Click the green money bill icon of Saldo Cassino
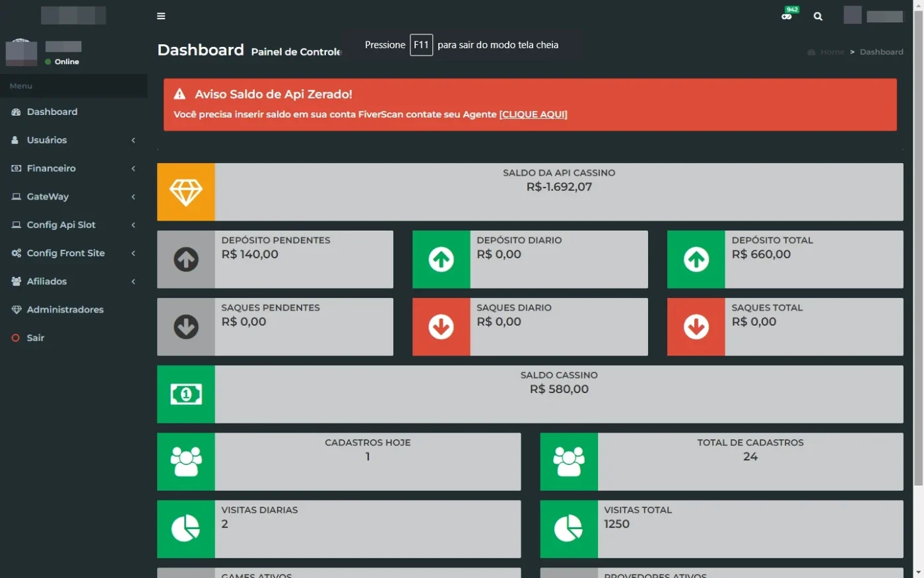Screen dimensions: 924x578 tap(186, 394)
